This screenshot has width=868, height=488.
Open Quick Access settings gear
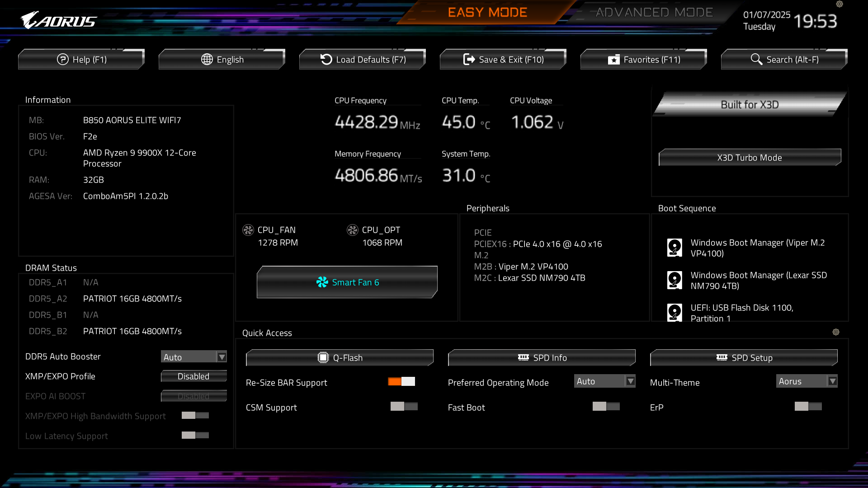(836, 332)
